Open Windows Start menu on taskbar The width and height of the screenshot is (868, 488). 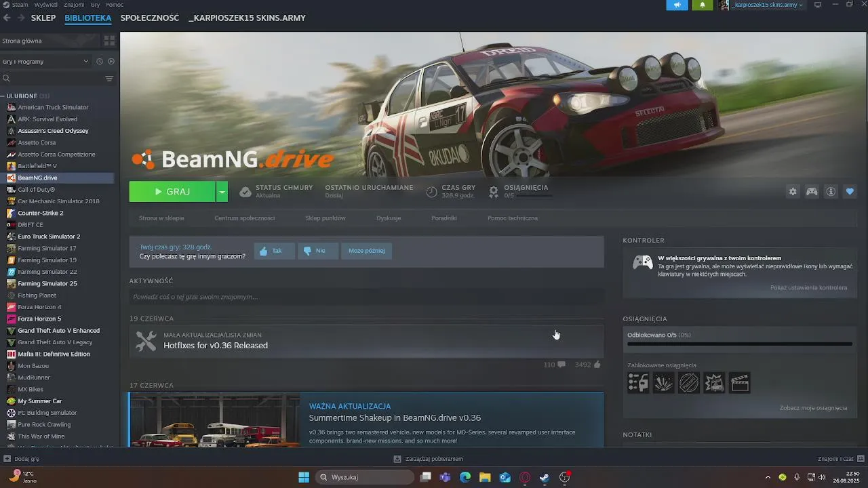tap(304, 477)
